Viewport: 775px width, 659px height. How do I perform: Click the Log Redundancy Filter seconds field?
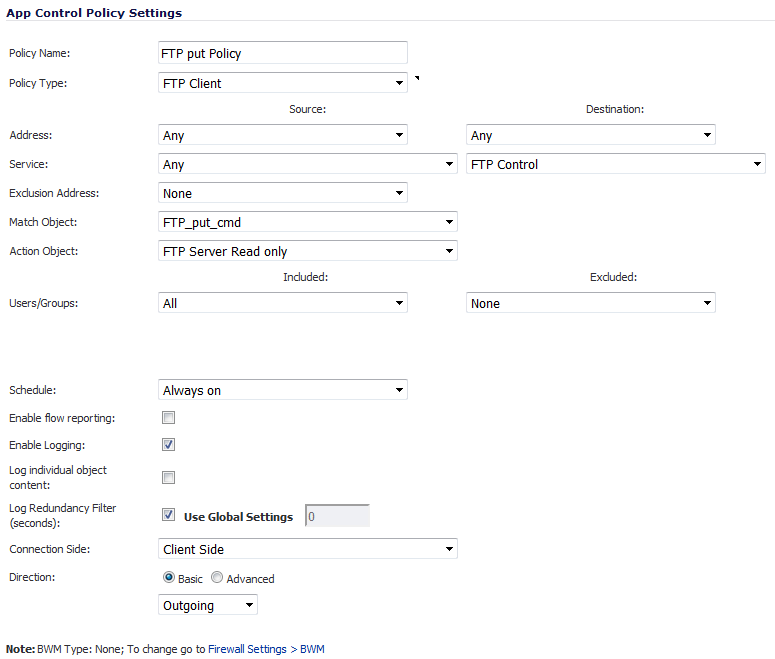(x=337, y=516)
